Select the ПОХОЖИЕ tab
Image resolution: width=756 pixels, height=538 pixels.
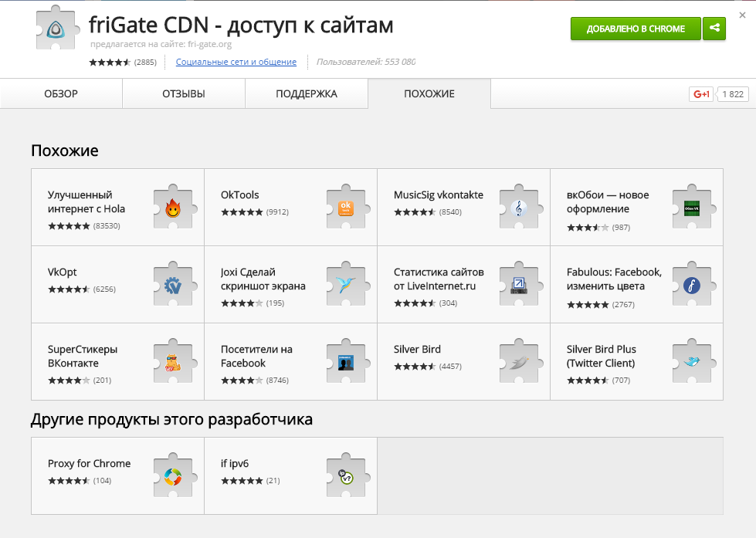pos(429,93)
